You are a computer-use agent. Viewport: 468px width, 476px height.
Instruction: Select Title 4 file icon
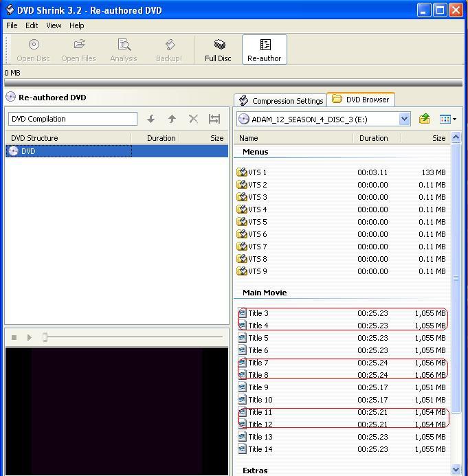coord(242,326)
